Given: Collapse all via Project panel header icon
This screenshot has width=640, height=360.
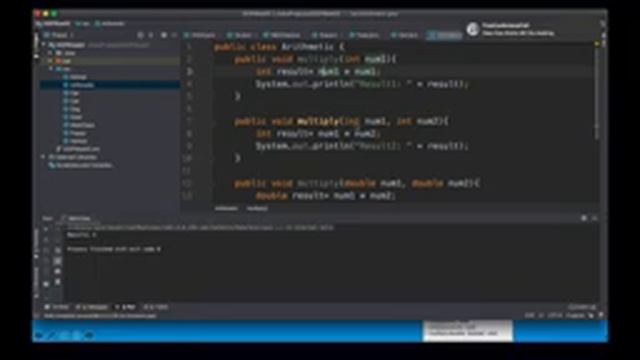Looking at the screenshot, I should [151, 36].
